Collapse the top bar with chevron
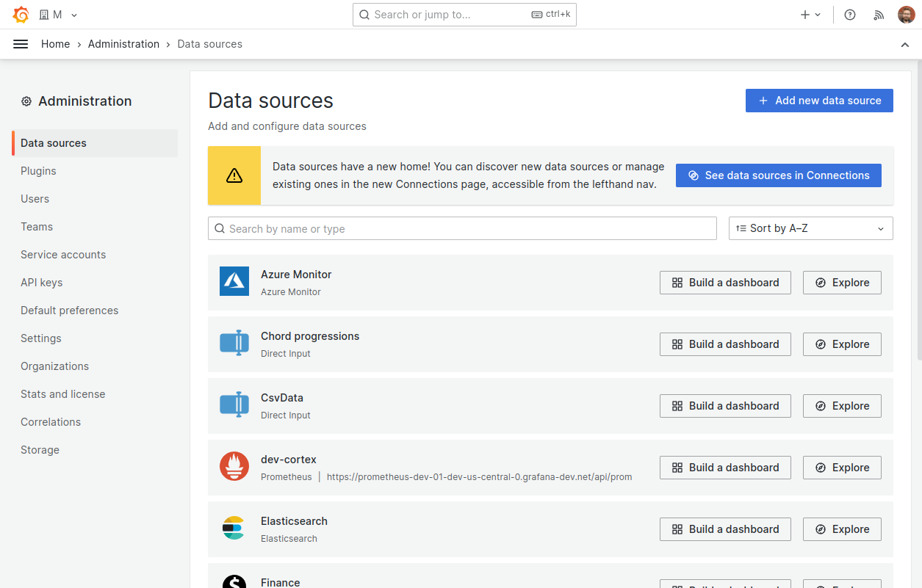Screen dimensions: 922x588 coord(905,45)
